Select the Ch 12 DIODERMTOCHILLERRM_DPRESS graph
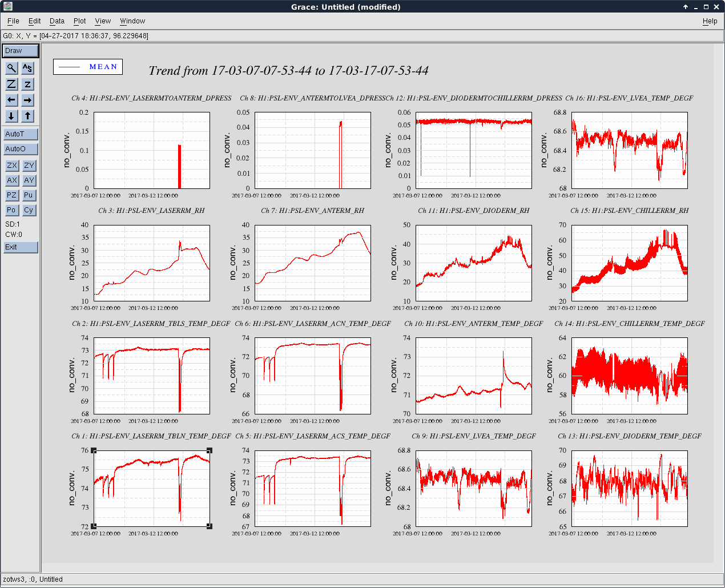The image size is (725, 588). pos(474,150)
